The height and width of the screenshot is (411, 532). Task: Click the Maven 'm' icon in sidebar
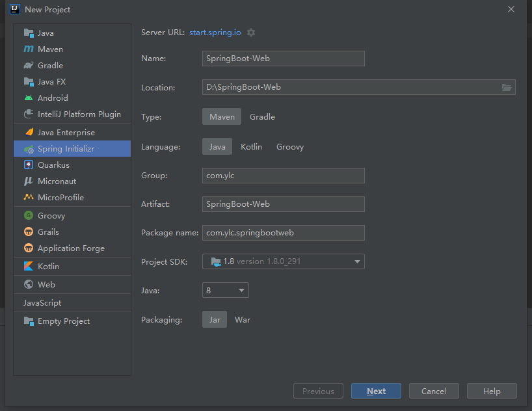click(29, 49)
